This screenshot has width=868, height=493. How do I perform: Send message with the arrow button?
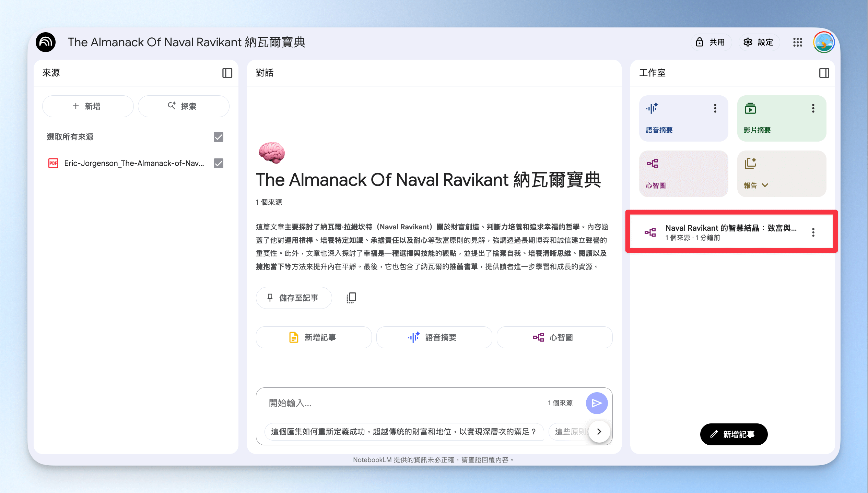click(x=597, y=403)
